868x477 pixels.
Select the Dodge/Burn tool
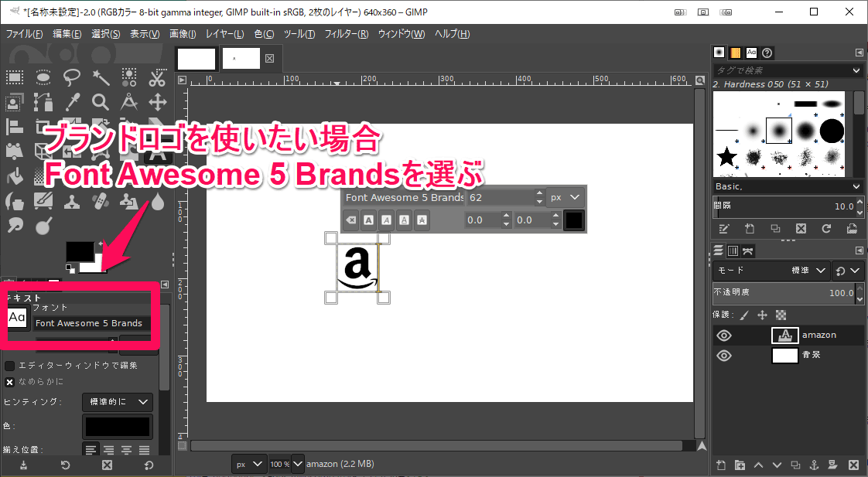[x=43, y=226]
